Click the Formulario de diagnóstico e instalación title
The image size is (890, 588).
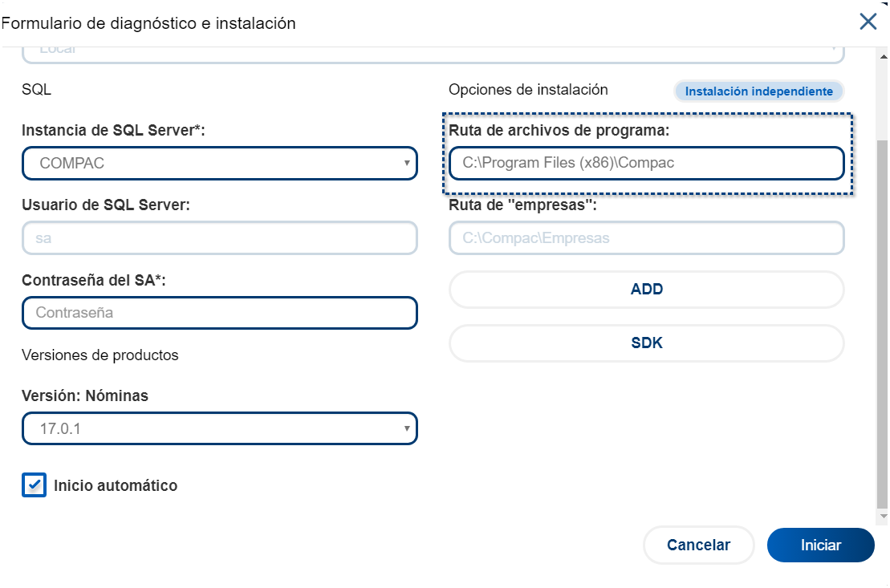coord(149,23)
